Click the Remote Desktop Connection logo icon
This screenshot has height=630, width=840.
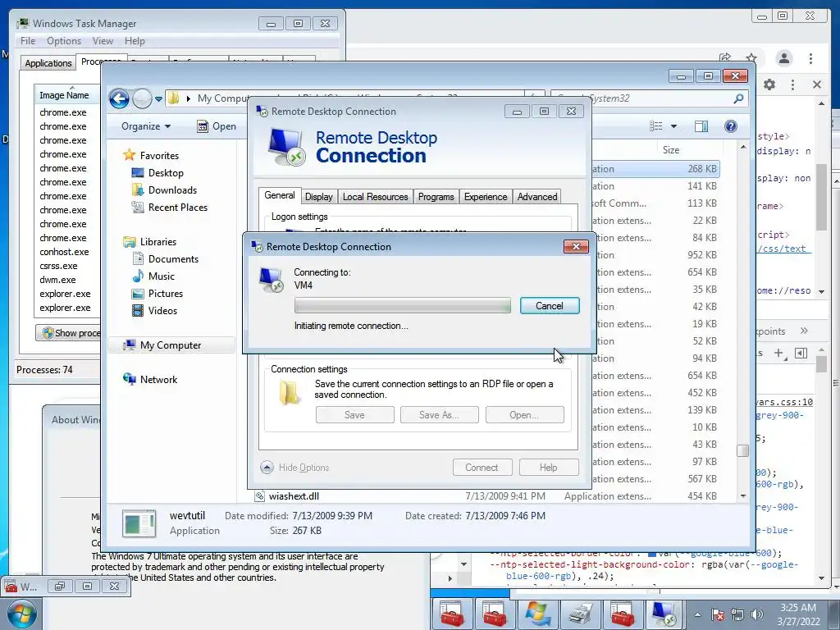point(286,147)
